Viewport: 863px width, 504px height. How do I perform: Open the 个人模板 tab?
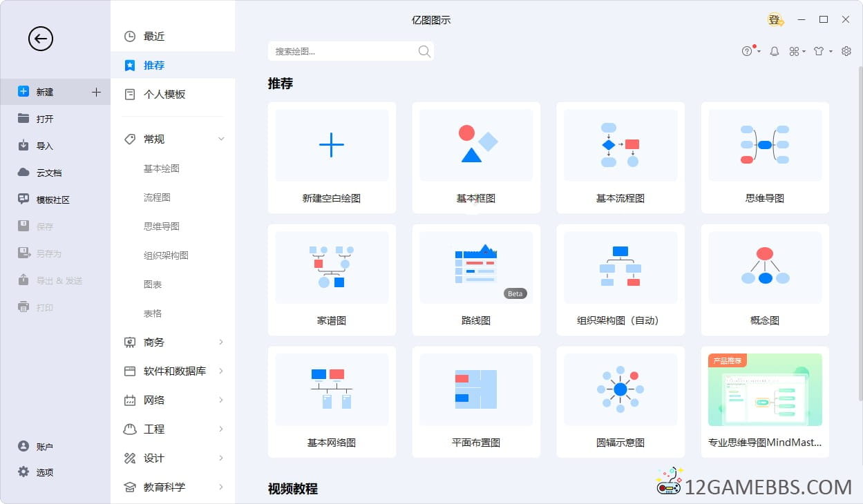tap(164, 95)
